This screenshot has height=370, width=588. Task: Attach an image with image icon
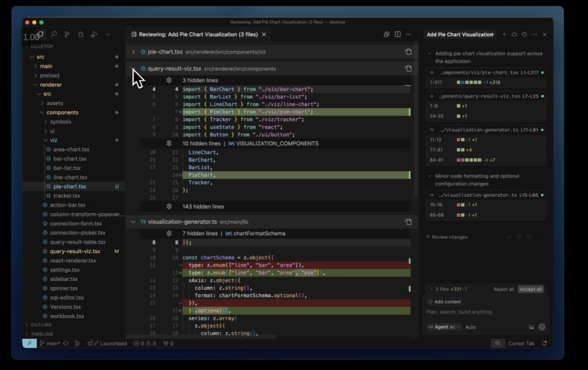[531, 327]
